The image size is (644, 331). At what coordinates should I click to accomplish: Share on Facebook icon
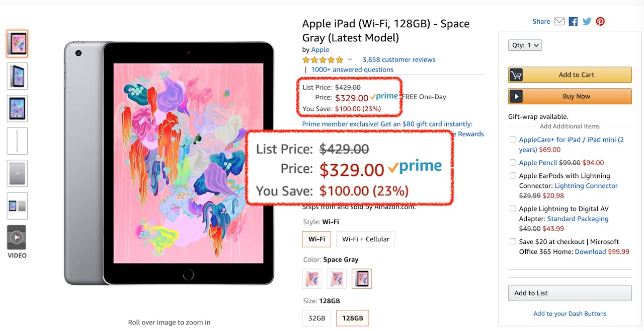tap(573, 21)
